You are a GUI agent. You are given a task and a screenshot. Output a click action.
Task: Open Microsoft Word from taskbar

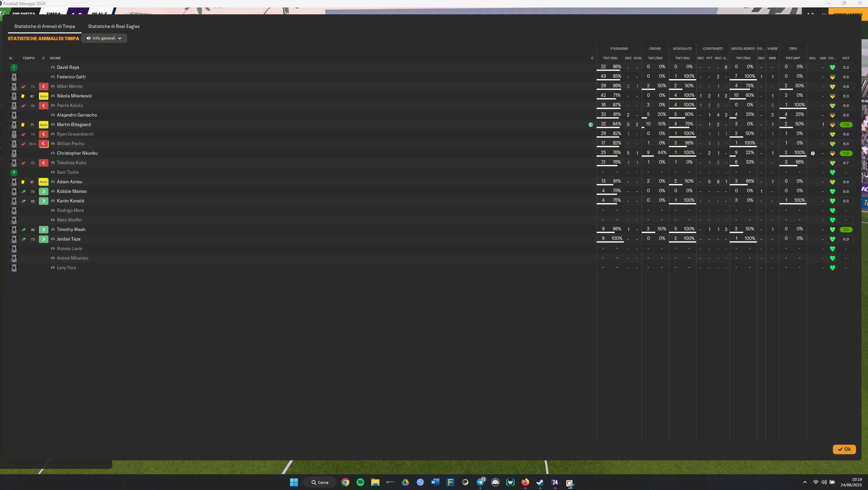coord(435,482)
